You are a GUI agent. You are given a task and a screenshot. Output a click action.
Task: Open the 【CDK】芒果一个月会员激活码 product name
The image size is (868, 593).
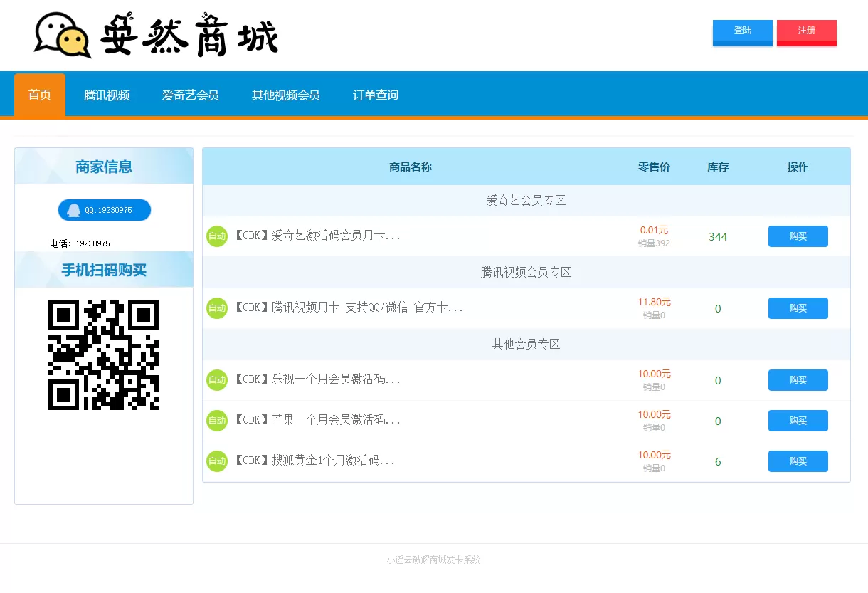pos(317,420)
